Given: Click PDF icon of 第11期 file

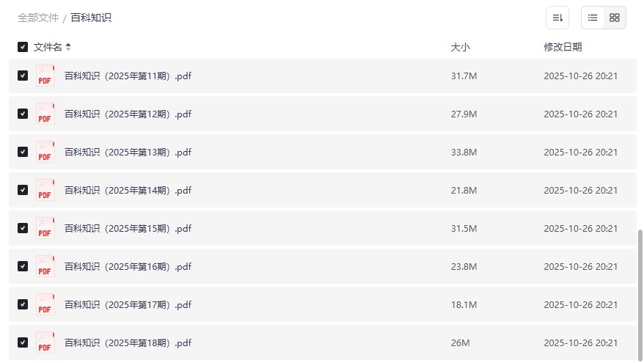Looking at the screenshot, I should [x=45, y=76].
